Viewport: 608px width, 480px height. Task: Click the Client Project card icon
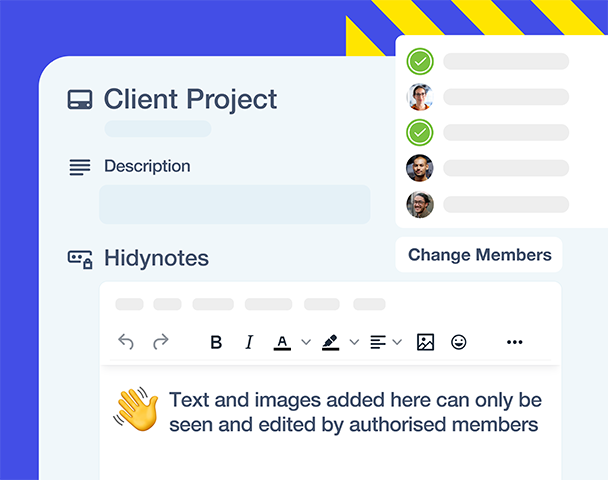(x=80, y=100)
